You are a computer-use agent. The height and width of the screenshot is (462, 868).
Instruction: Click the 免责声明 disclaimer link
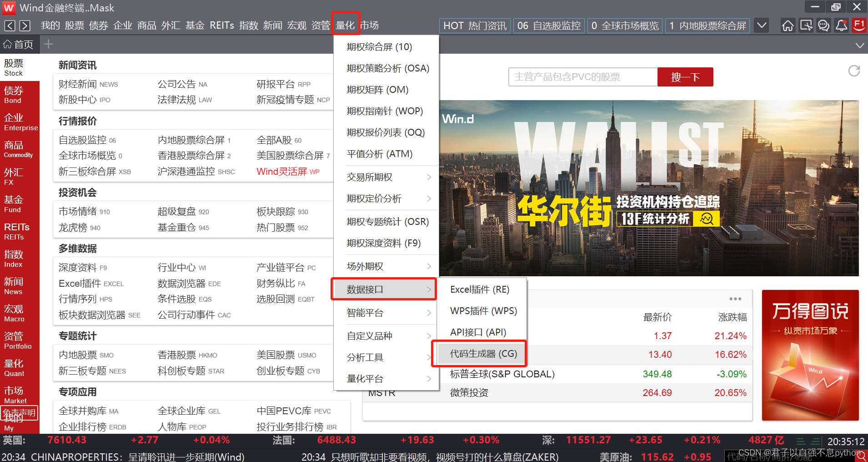[x=20, y=413]
